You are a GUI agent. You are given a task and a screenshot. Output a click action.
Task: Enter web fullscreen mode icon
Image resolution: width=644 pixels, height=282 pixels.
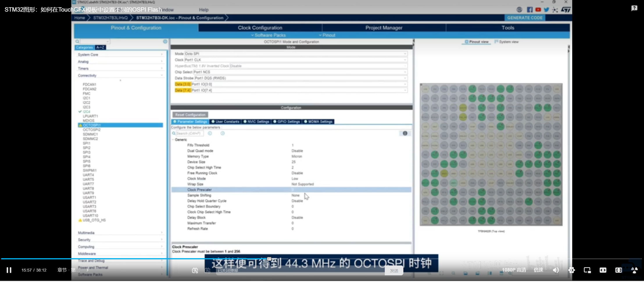[619, 270]
